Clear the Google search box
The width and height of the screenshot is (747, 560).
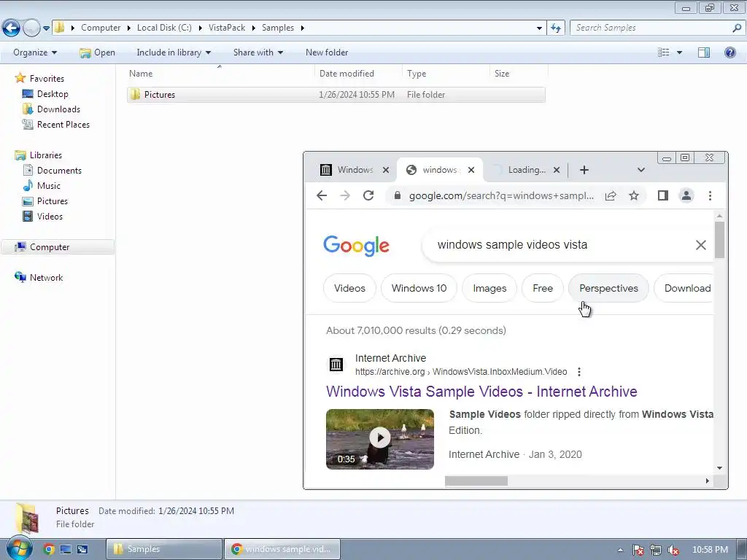click(701, 245)
